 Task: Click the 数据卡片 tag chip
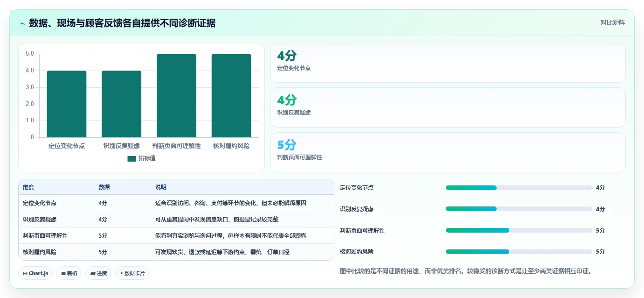tap(132, 273)
